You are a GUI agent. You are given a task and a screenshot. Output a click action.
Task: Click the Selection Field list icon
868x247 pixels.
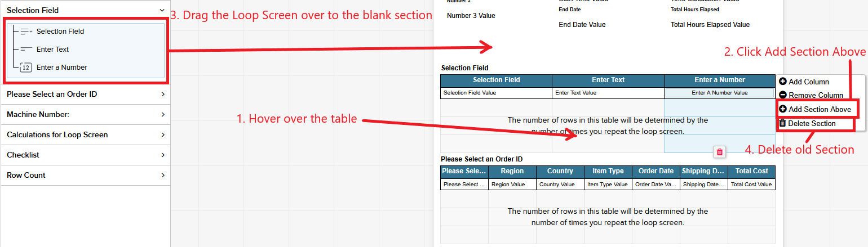coord(26,32)
